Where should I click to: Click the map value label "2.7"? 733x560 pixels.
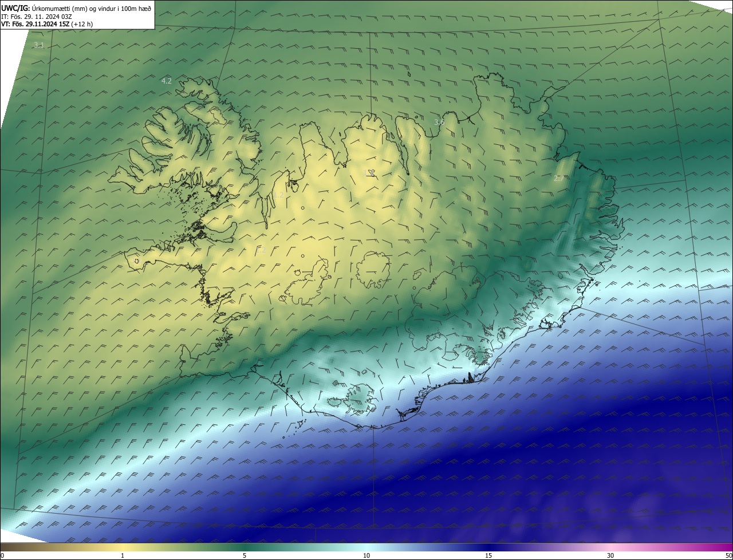(558, 178)
